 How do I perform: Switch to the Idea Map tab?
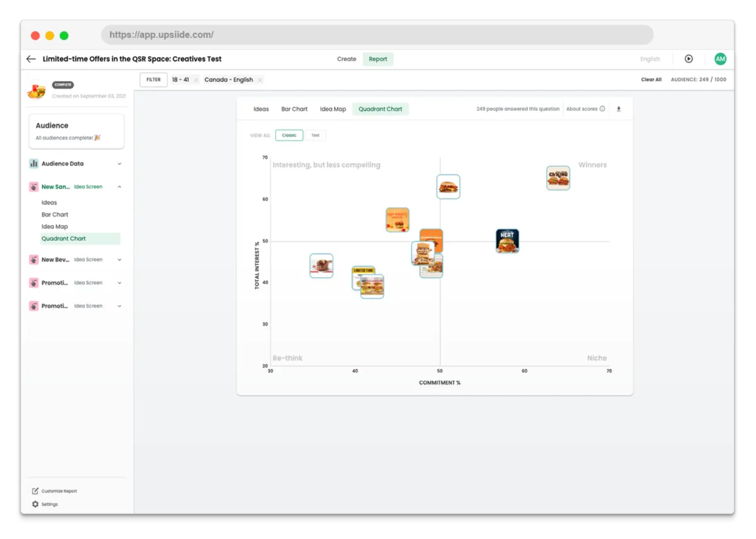(x=333, y=109)
